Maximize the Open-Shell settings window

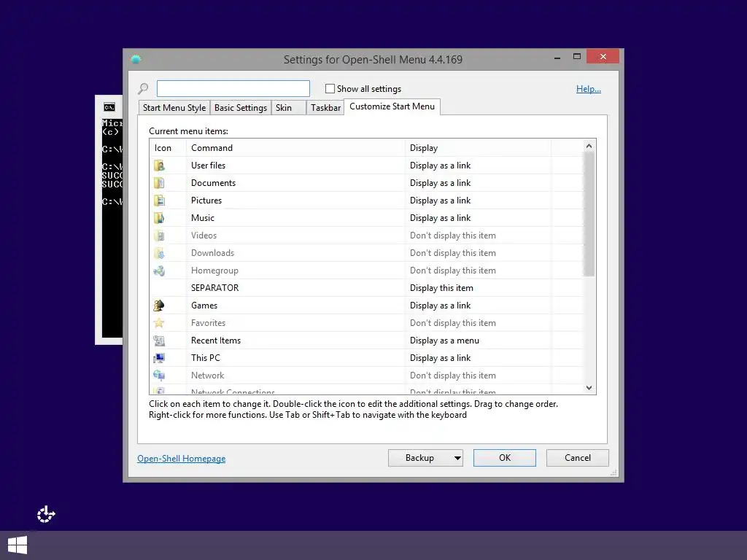(577, 57)
